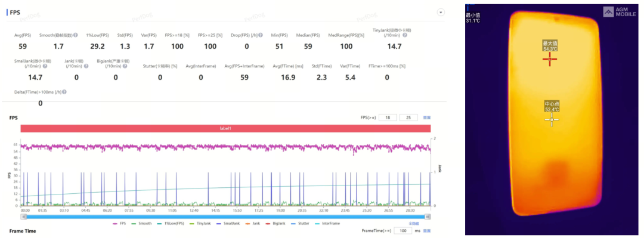Click the max temperature crosshair marker 54.3℃
This screenshot has width=644, height=238.
(550, 59)
